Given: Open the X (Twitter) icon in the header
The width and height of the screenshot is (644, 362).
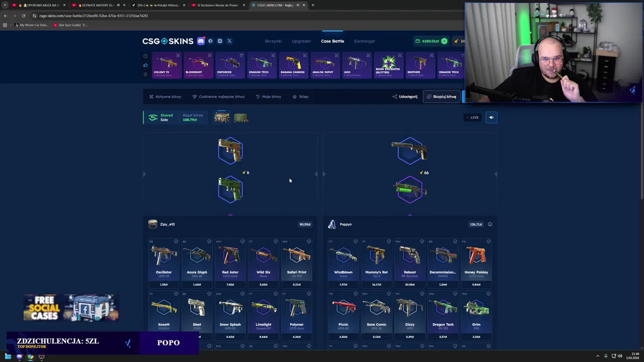Looking at the screenshot, I should click(x=229, y=41).
